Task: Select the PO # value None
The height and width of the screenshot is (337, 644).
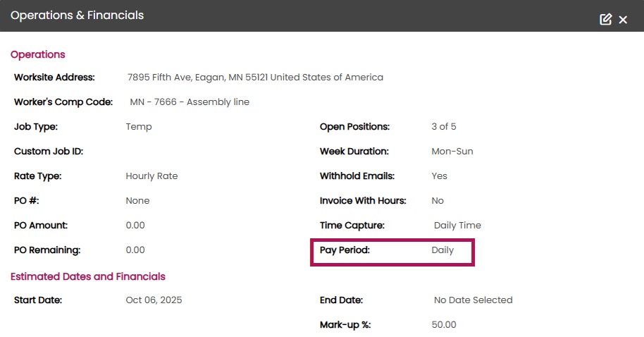Action: click(x=137, y=200)
